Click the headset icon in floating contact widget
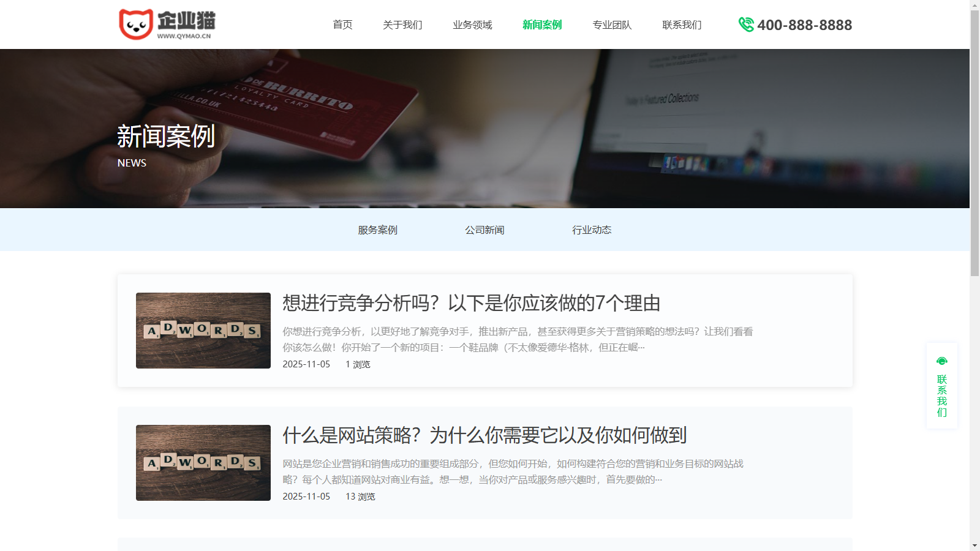Image resolution: width=980 pixels, height=551 pixels. [942, 361]
